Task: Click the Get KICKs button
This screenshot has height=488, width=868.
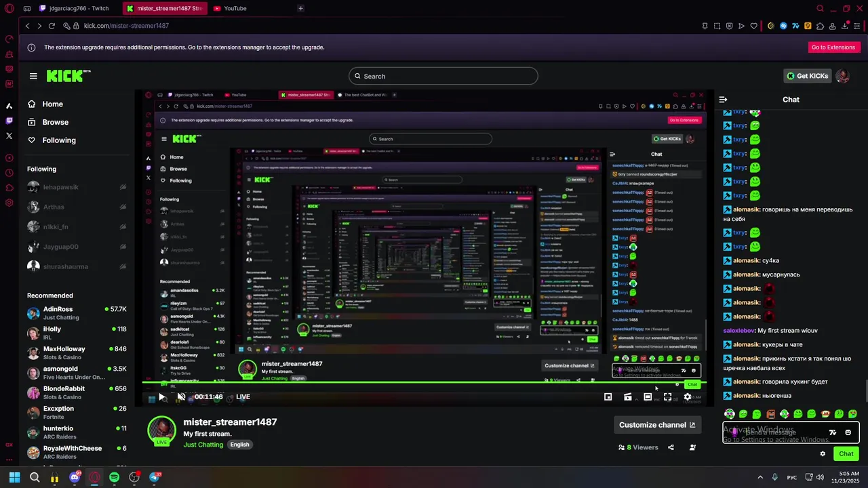Action: tap(807, 76)
